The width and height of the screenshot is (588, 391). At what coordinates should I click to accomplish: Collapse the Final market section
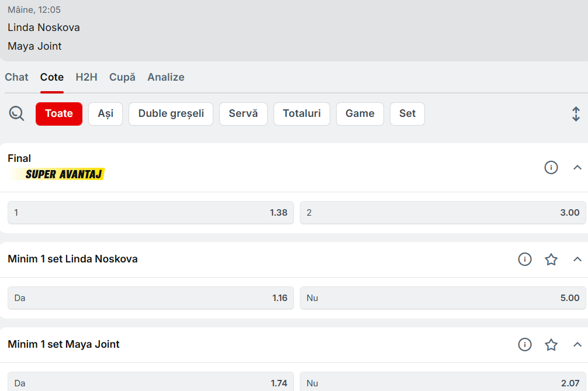coord(577,168)
